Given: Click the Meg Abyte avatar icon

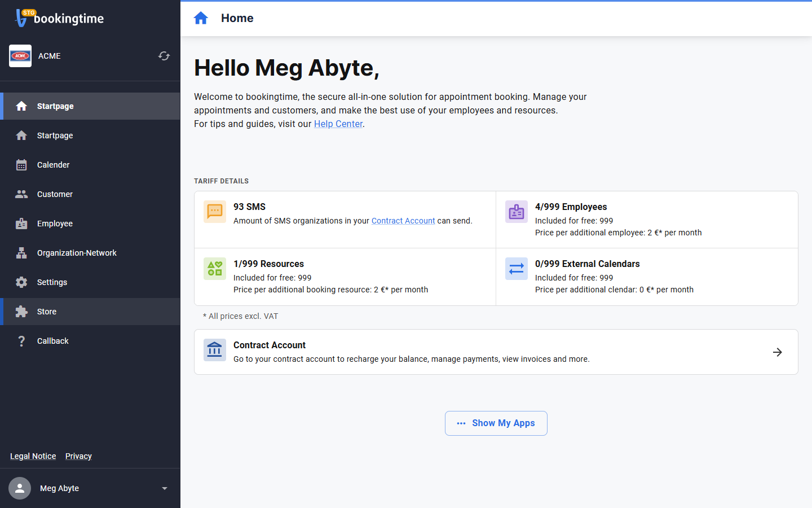Looking at the screenshot, I should 20,488.
